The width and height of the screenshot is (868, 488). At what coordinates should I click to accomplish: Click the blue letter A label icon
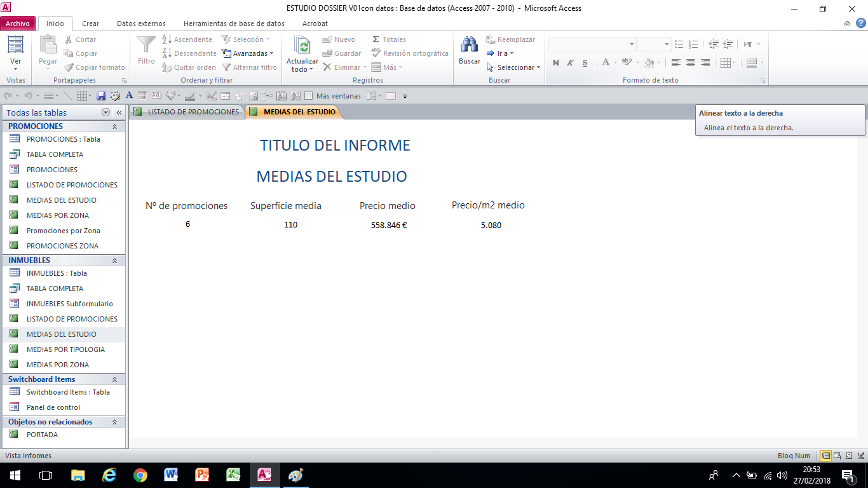(x=129, y=95)
